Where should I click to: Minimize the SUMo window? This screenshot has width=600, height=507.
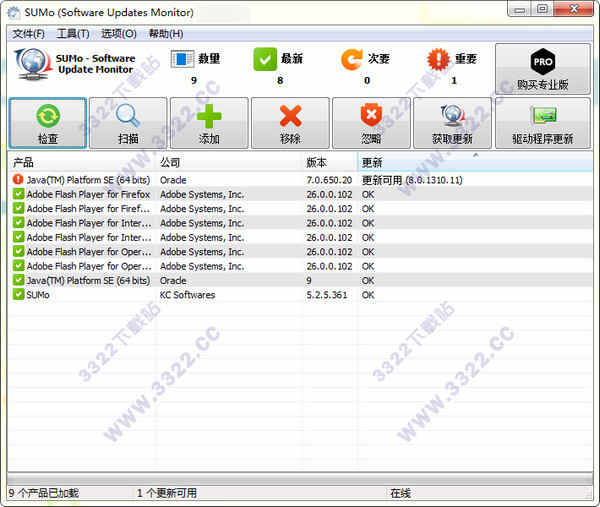(520, 9)
